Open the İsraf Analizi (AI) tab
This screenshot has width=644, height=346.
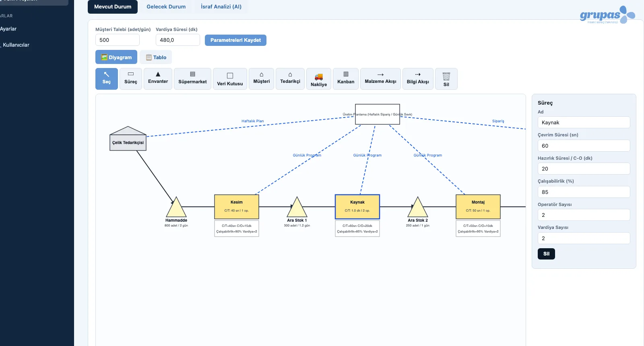(x=221, y=7)
